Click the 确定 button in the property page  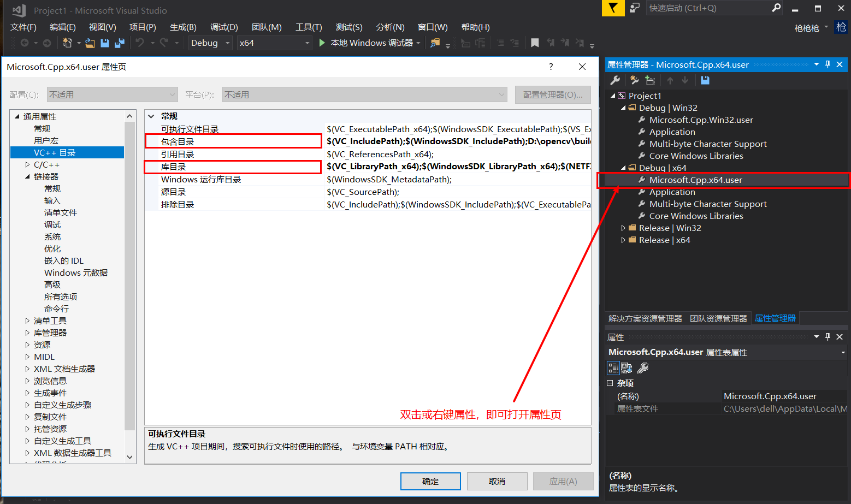click(x=430, y=481)
